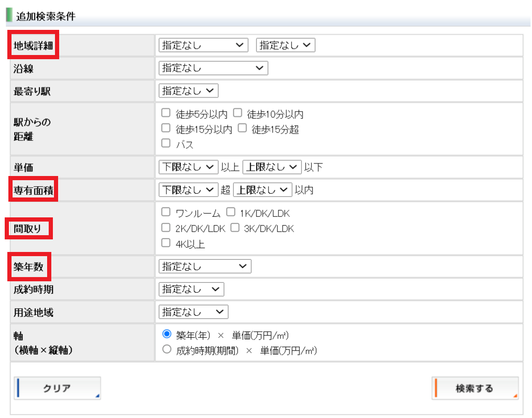
Task: Click the クリア button
Action: coord(57,388)
